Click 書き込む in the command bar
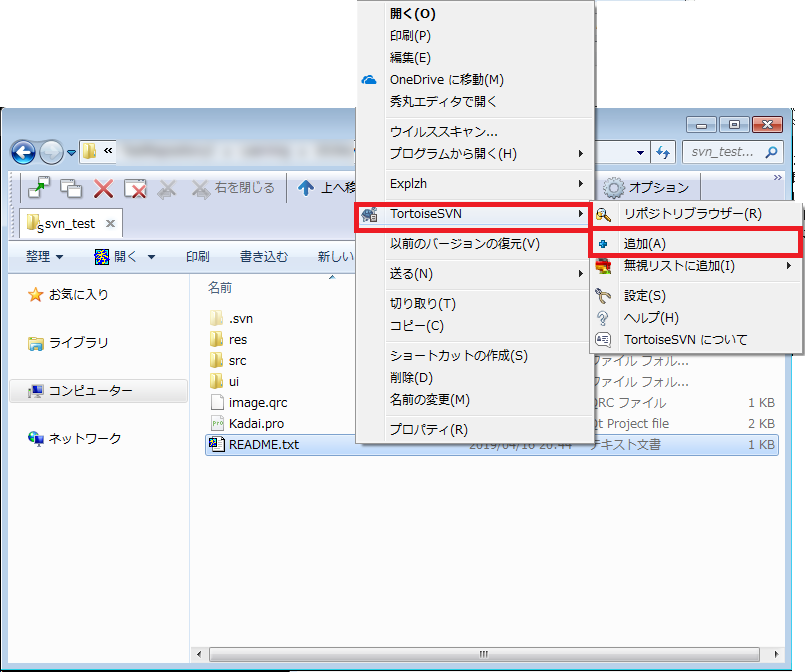The height and width of the screenshot is (672, 805). 264,256
